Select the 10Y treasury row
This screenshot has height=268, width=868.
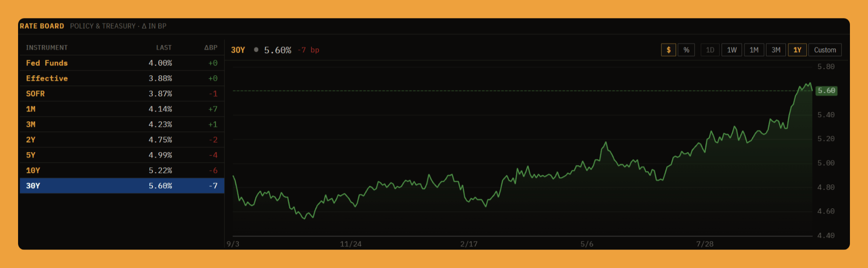point(122,170)
